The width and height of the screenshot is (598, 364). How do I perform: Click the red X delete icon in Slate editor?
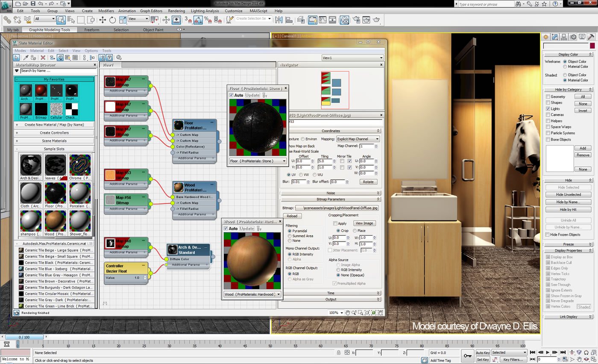[43, 58]
